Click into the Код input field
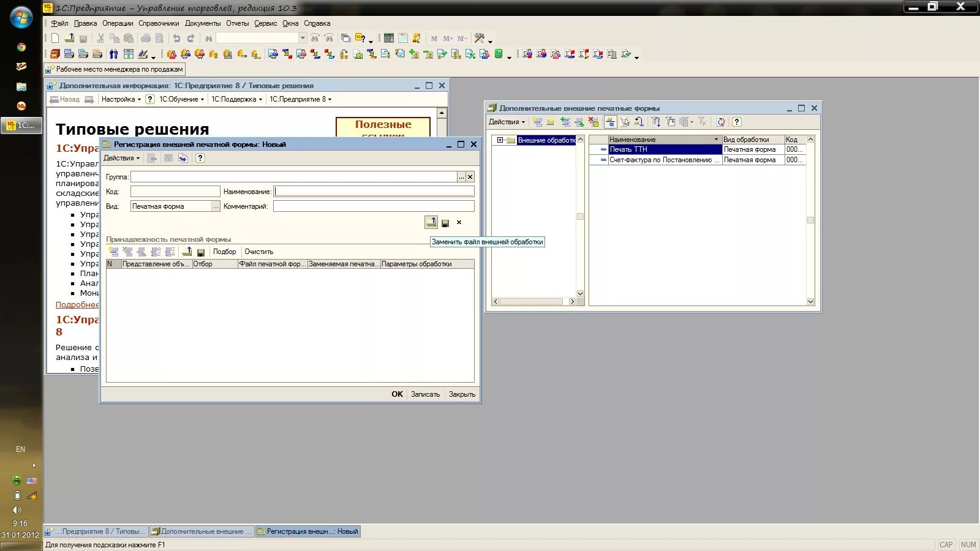The height and width of the screenshot is (551, 980). pyautogui.click(x=175, y=192)
